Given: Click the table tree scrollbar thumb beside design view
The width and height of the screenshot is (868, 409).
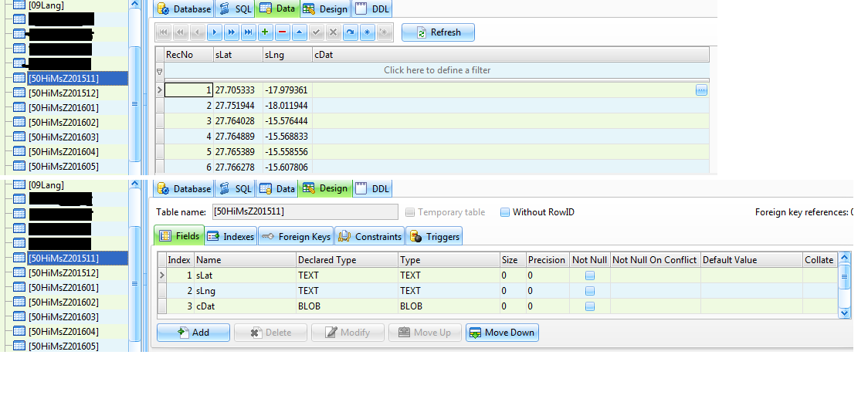Looking at the screenshot, I should coord(134,283).
